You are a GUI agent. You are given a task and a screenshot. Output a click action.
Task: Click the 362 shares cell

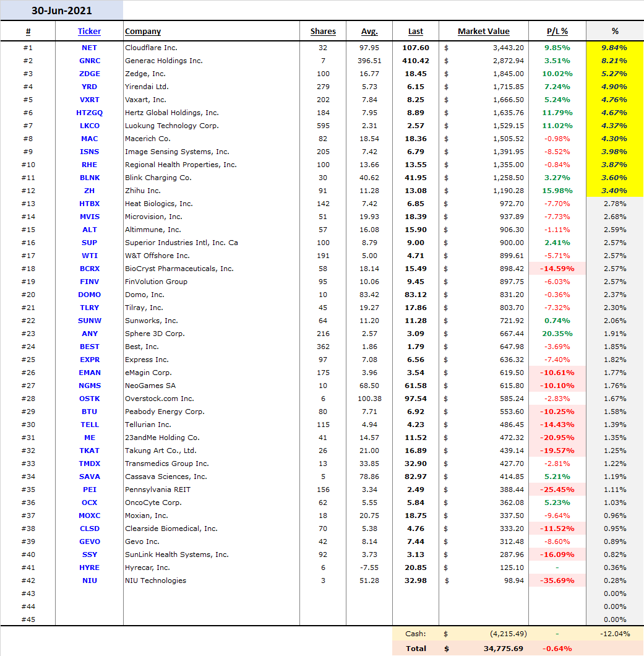323,347
